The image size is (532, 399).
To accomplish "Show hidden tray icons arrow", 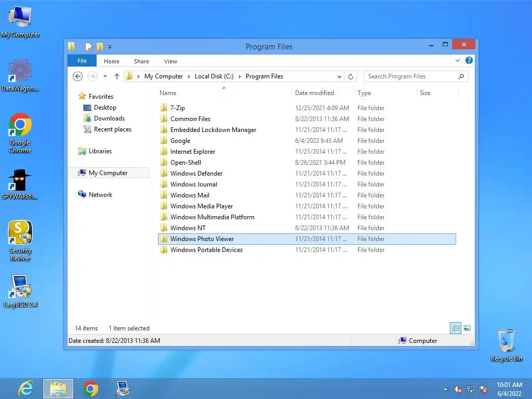I will (445, 390).
